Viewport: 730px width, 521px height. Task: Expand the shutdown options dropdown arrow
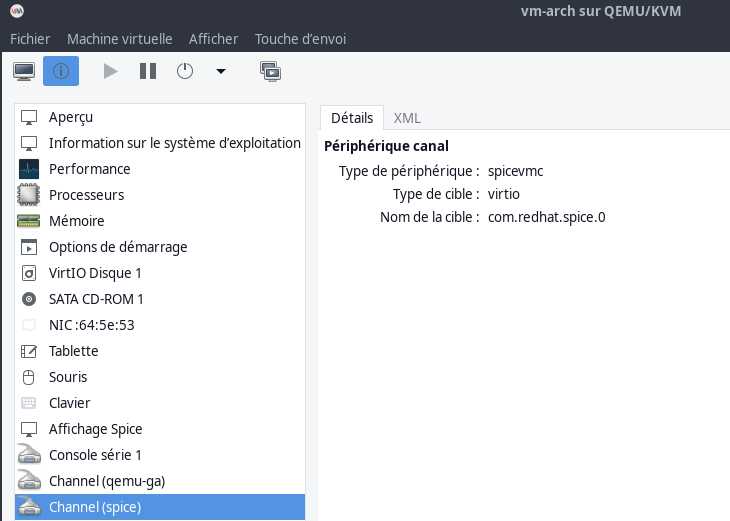click(221, 71)
